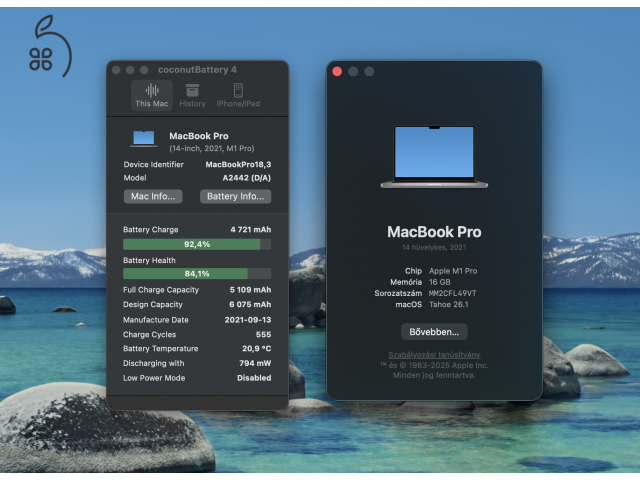
Task: Click the Battery Charge 92,4% progress bar
Action: coord(197,244)
